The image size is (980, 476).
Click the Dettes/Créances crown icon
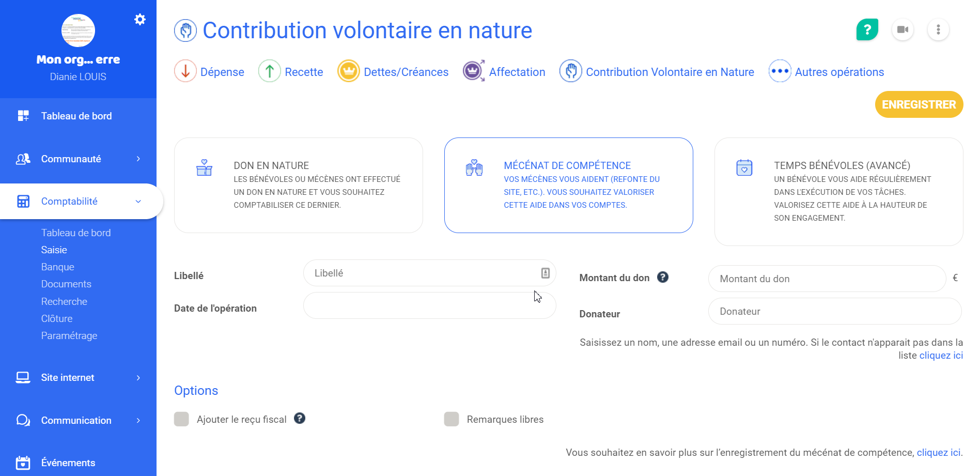[349, 71]
